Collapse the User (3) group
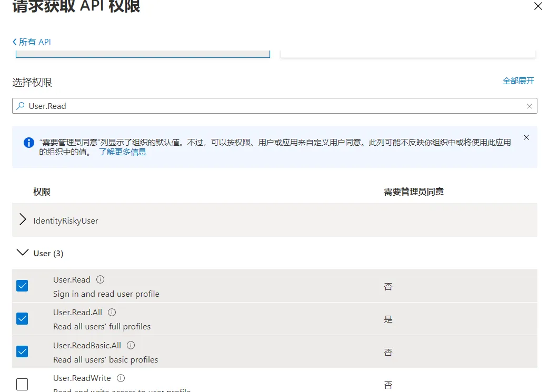The width and height of the screenshot is (549, 392). click(23, 252)
